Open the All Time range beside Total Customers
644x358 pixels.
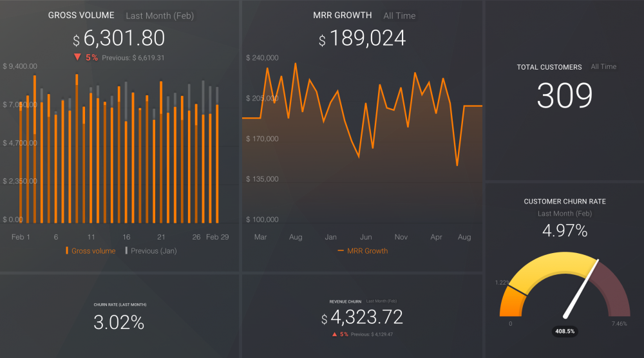(603, 67)
